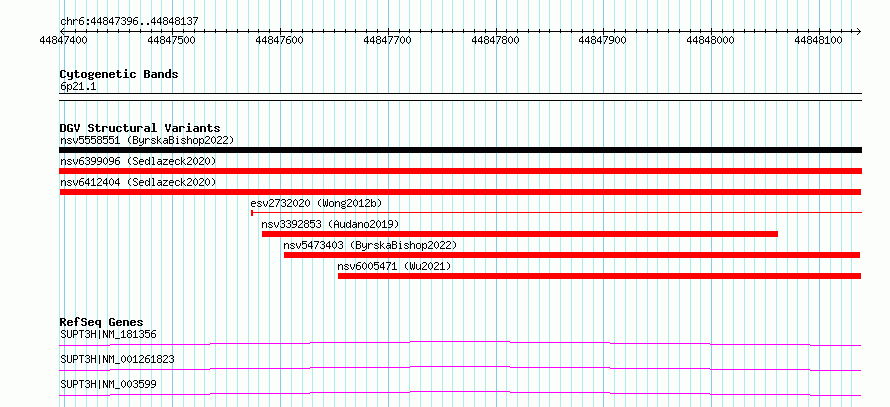This screenshot has width=890, height=407.
Task: Click the red nsv6005471 variant bar
Action: pyautogui.click(x=599, y=276)
